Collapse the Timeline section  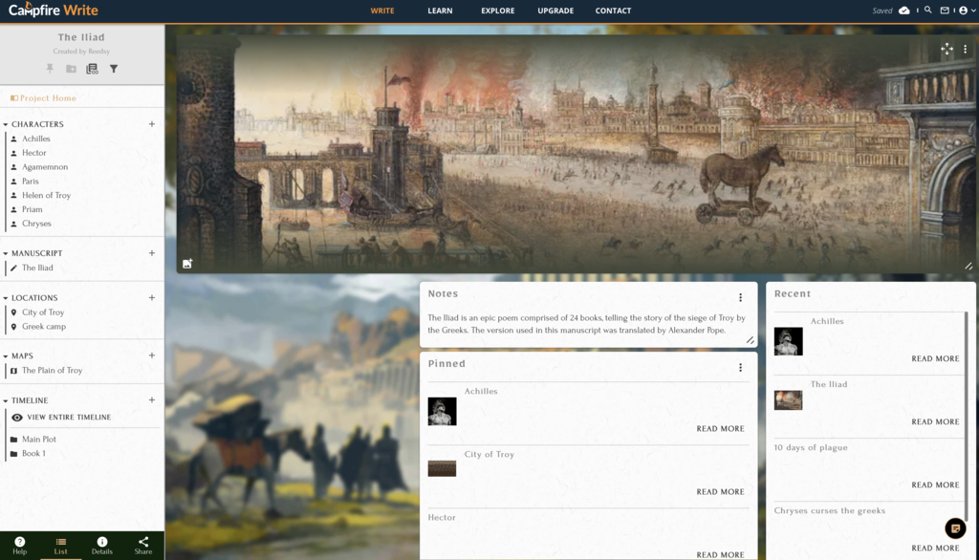coord(6,400)
